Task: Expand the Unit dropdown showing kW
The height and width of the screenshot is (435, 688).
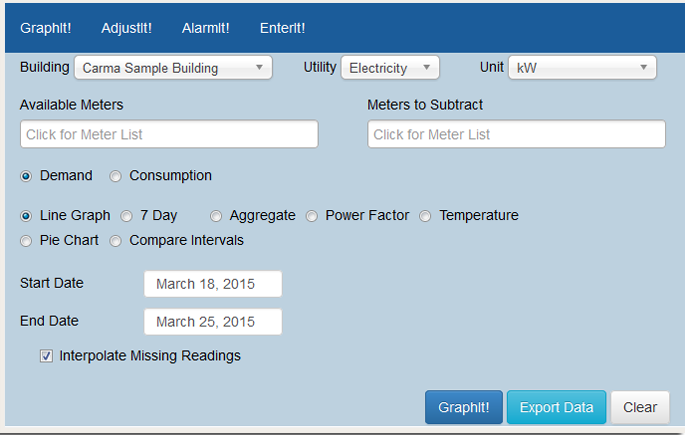Action: coord(582,68)
